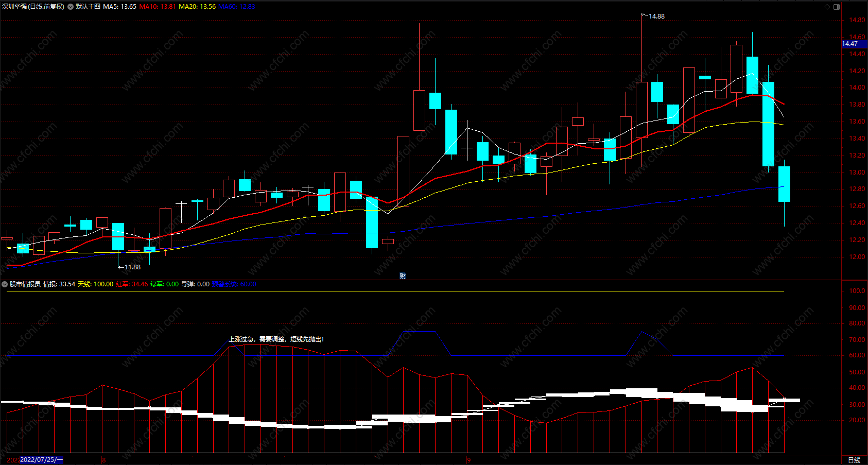Click the diamond icon at chart top right
This screenshot has width=868, height=465.
827,7
